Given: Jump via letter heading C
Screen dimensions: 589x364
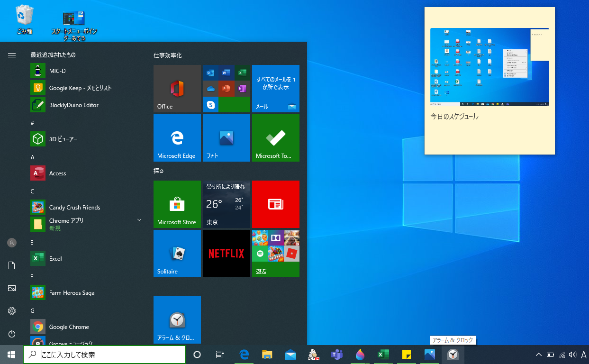Looking at the screenshot, I should (x=33, y=191).
